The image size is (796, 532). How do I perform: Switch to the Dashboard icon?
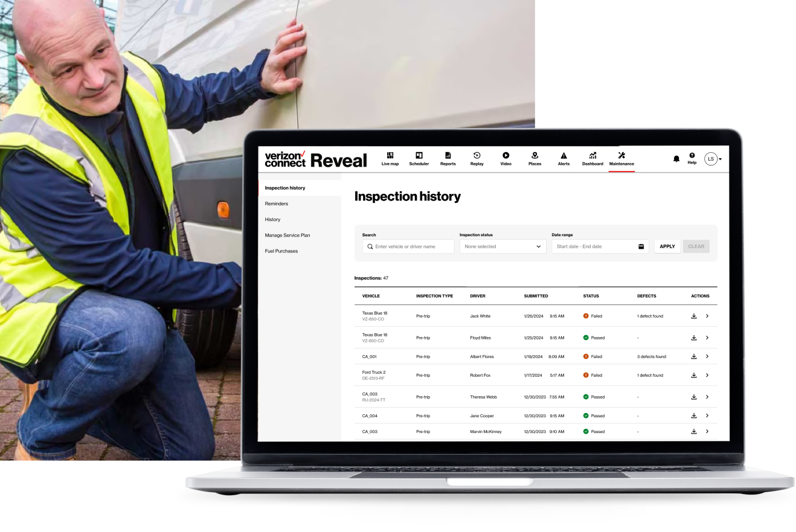point(592,158)
